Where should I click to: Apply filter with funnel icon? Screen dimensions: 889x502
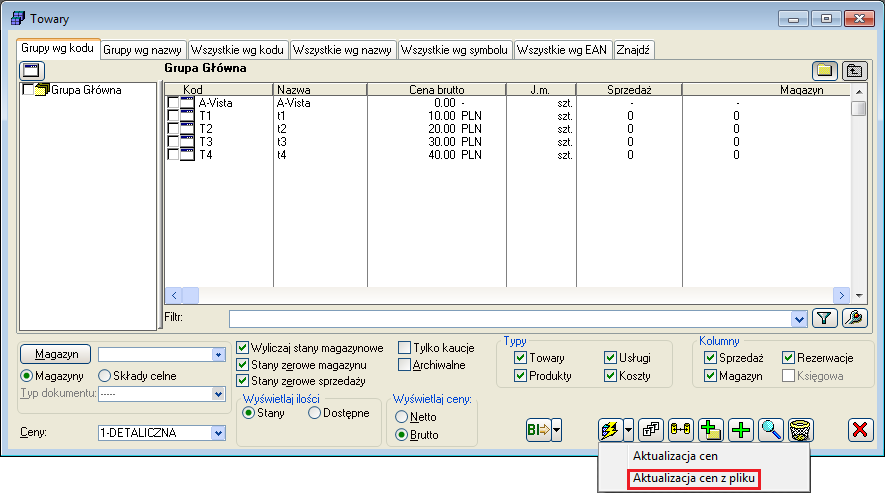click(x=824, y=318)
